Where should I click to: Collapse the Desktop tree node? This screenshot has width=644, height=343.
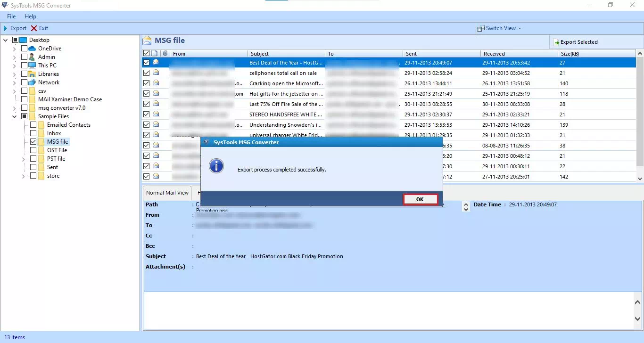[5, 40]
